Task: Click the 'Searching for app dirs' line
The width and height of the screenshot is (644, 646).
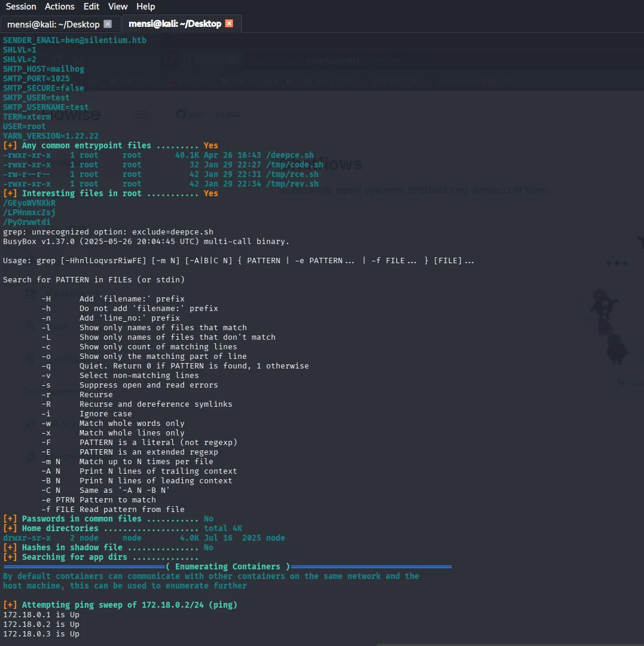Action: tap(101, 557)
